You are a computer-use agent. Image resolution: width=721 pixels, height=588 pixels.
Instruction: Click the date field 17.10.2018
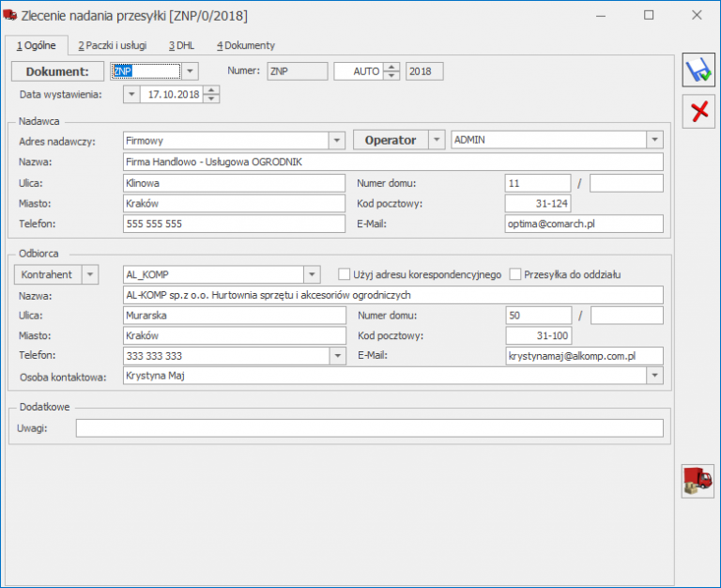[172, 94]
